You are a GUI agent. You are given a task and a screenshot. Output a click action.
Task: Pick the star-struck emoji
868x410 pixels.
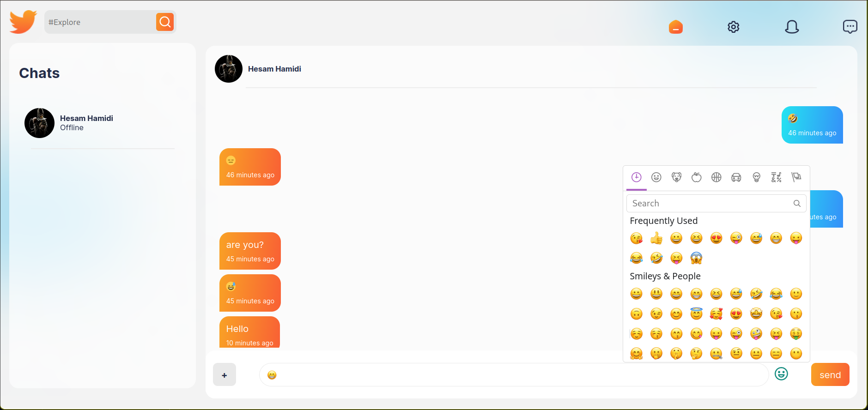point(756,314)
